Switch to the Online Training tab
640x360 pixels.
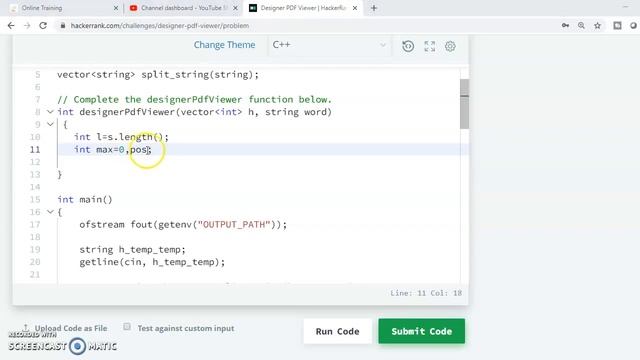(63, 8)
